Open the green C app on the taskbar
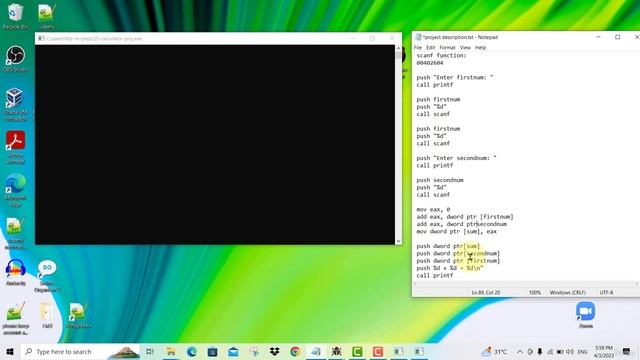 click(357, 351)
